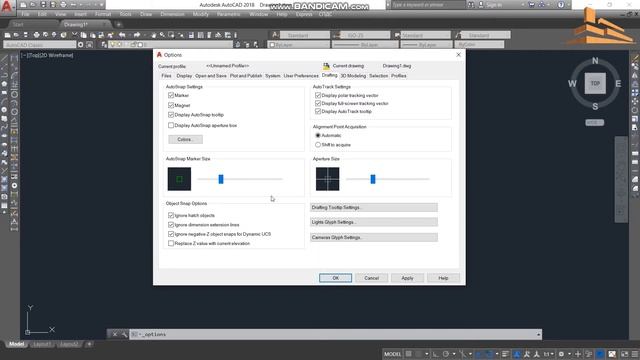Switch to the Selection tab
Viewport: 640px width, 360px height.
[378, 76]
